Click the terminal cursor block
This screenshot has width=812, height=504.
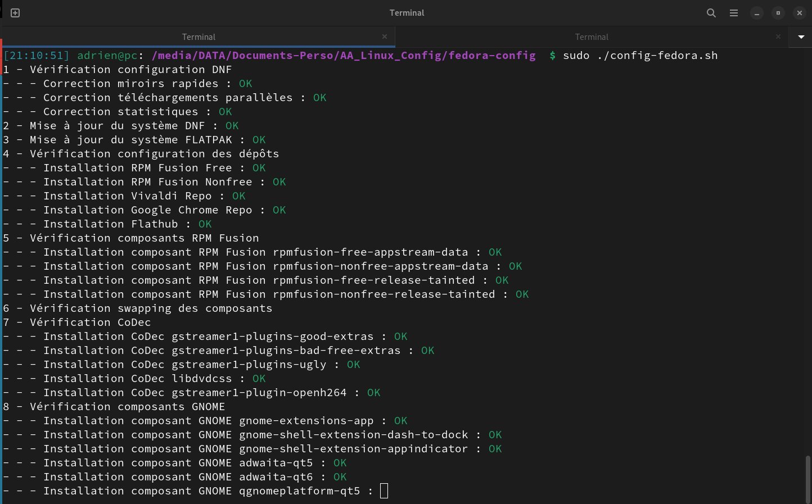pyautogui.click(x=384, y=491)
